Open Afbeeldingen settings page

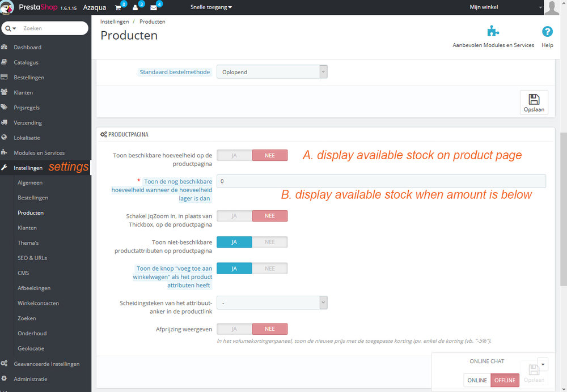(34, 288)
